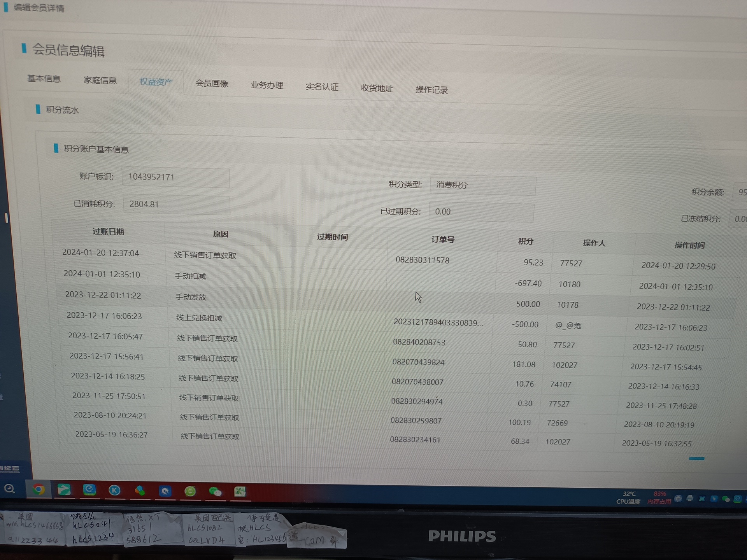Open WeChat from the taskbar
Image resolution: width=747 pixels, height=560 pixels.
215,492
